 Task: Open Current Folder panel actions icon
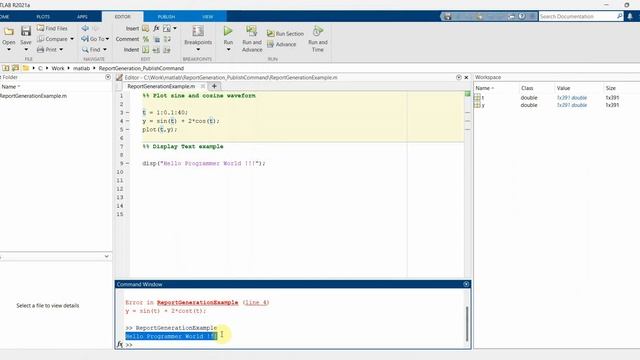click(x=108, y=77)
